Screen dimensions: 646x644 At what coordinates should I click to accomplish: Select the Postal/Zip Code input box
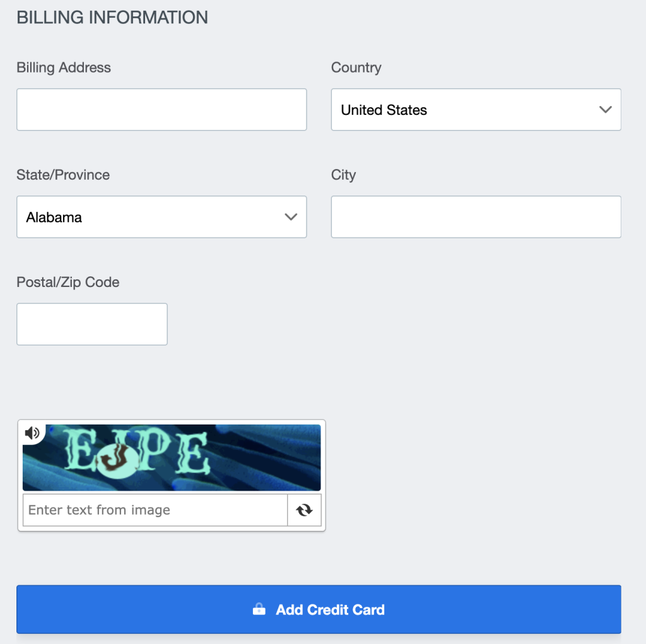[x=91, y=324]
